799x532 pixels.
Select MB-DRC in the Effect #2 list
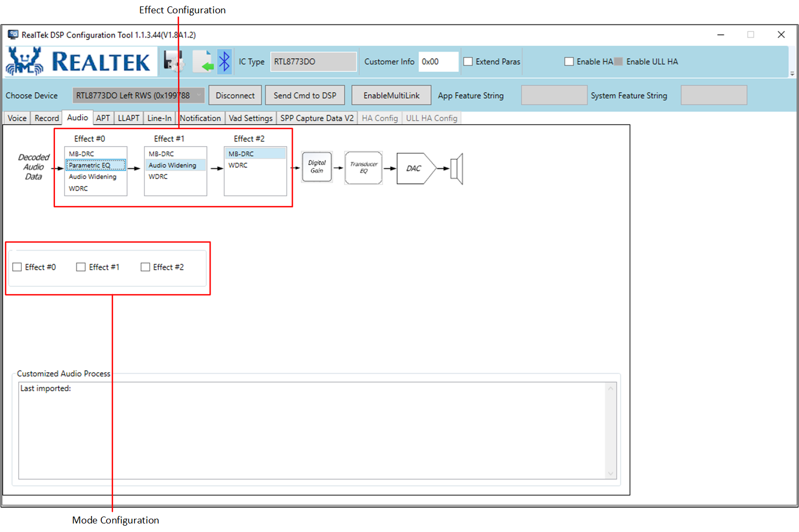(255, 154)
